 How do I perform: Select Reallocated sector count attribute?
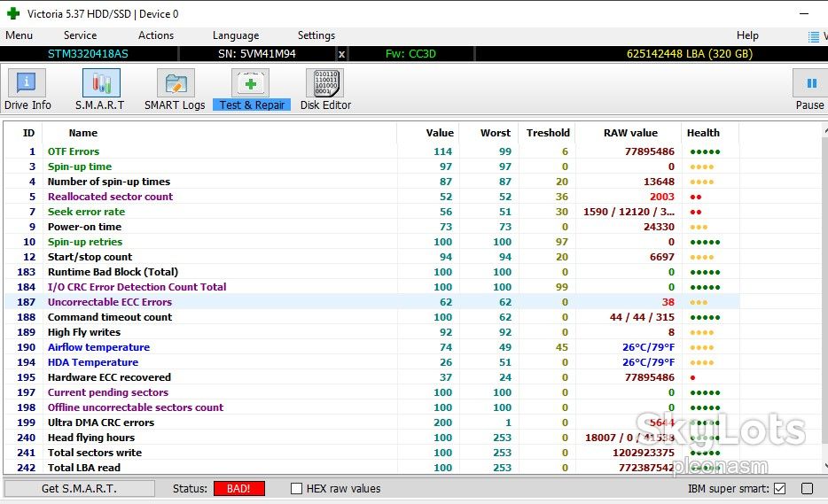371,197
